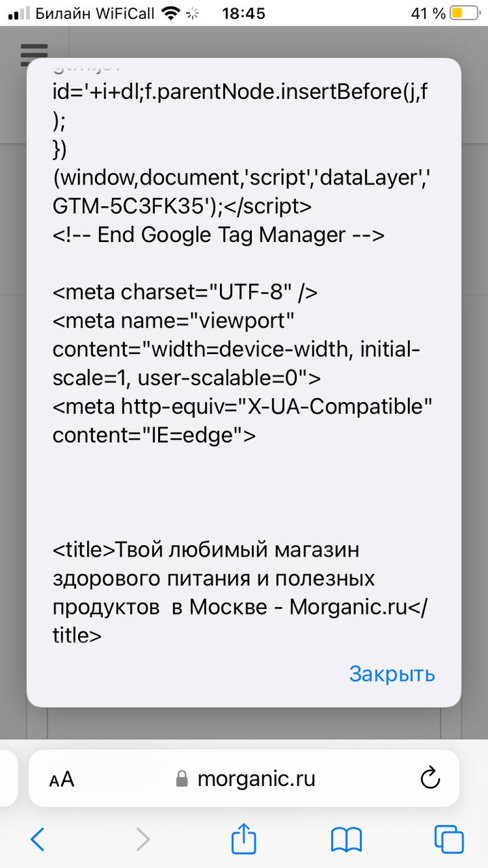This screenshot has height=868, width=488.
Task: Tap the morganic.ru address field
Action: [x=256, y=778]
